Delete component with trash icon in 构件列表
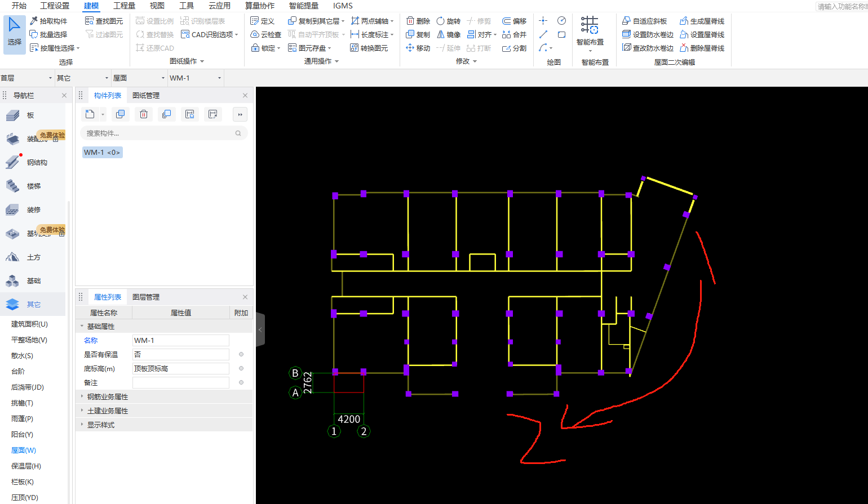Viewport: 868px width, 504px height. [144, 114]
